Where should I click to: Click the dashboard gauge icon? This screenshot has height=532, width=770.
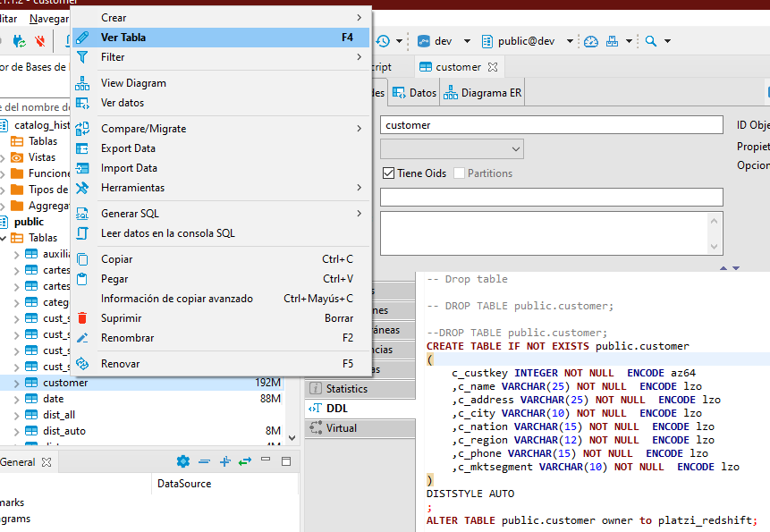click(591, 41)
